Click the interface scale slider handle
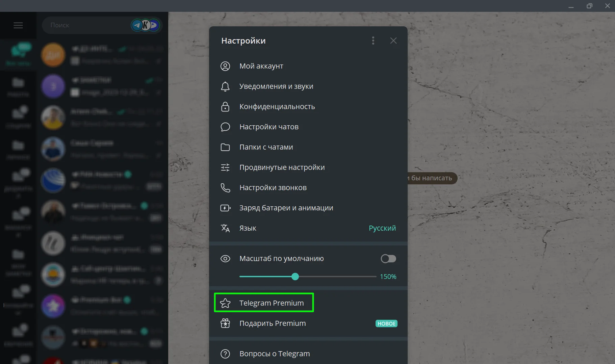The height and width of the screenshot is (364, 615). pyautogui.click(x=295, y=277)
